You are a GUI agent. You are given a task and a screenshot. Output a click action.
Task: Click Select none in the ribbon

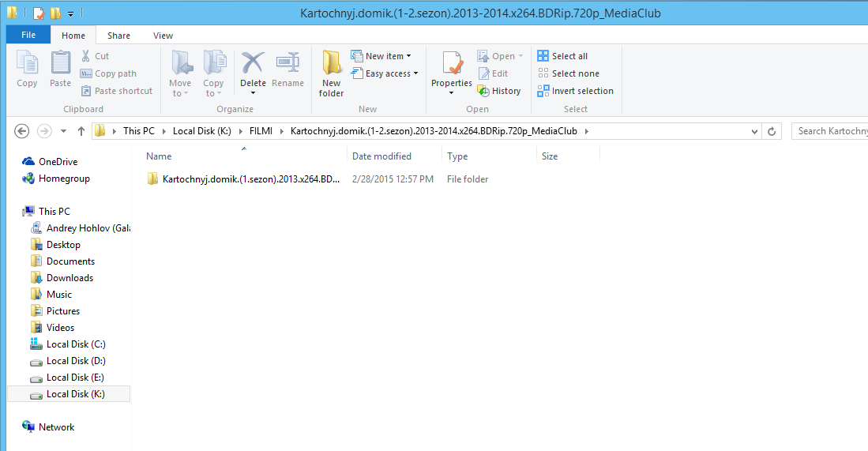coord(569,73)
